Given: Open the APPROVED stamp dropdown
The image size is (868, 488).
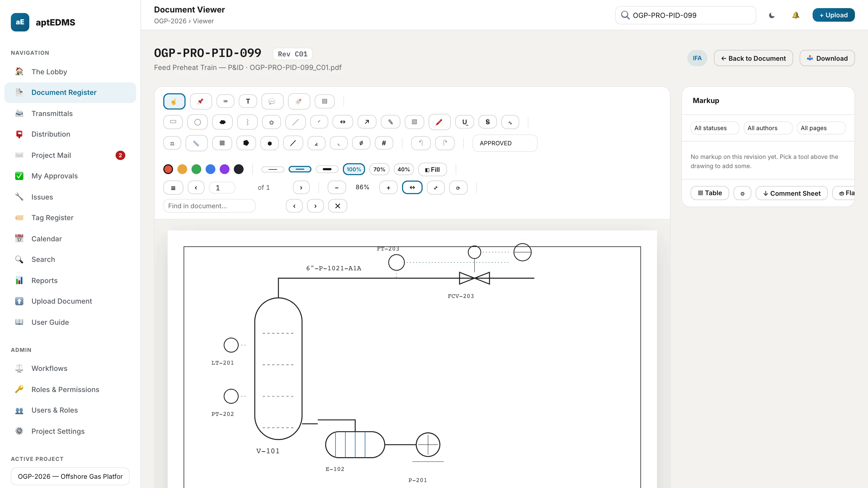Looking at the screenshot, I should [505, 143].
